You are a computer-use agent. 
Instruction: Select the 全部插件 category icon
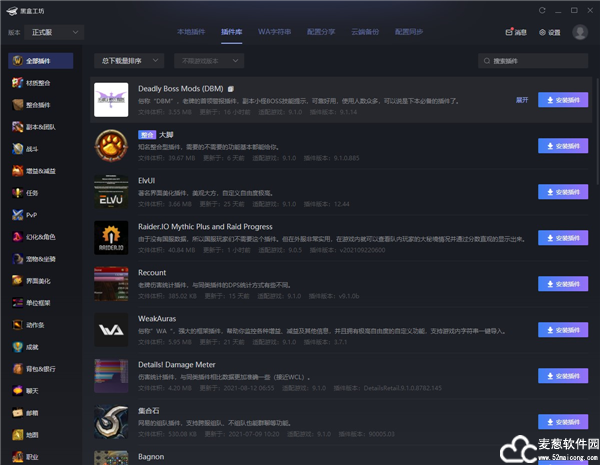(x=17, y=61)
